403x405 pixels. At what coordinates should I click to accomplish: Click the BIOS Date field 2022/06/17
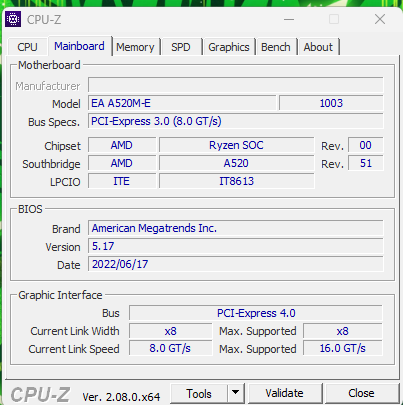point(236,264)
